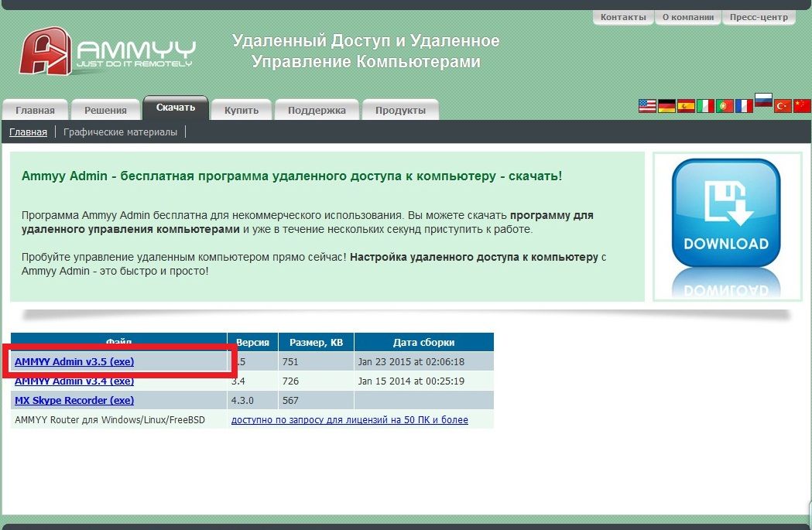Choose the Chinese flag language

(802, 105)
